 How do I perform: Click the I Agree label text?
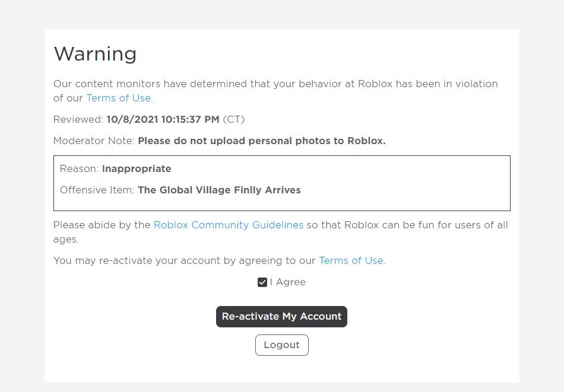tap(287, 282)
